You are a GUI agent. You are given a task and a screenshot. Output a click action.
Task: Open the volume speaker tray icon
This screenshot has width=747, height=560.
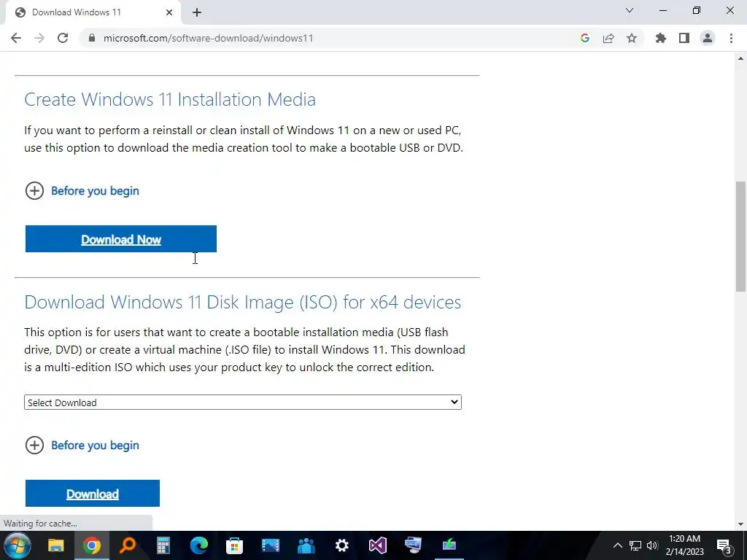click(652, 545)
